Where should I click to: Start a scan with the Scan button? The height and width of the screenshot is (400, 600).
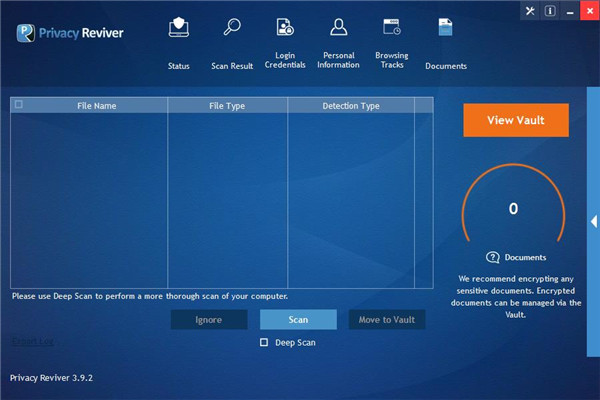click(x=298, y=320)
